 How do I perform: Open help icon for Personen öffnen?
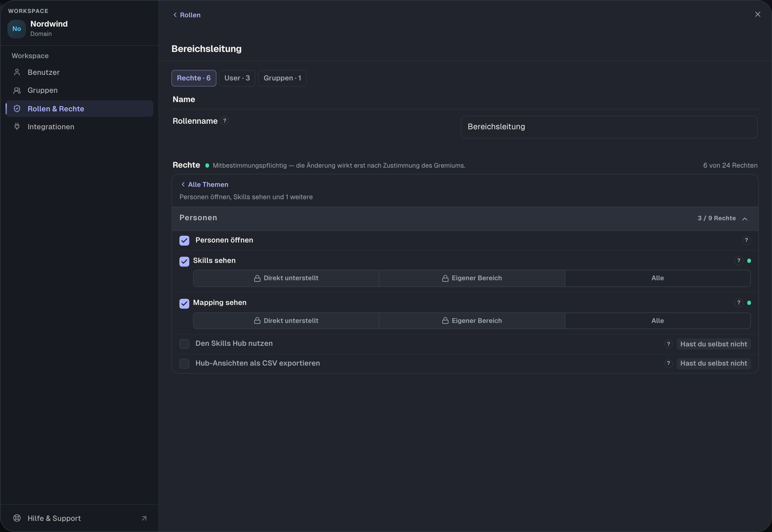coord(746,240)
